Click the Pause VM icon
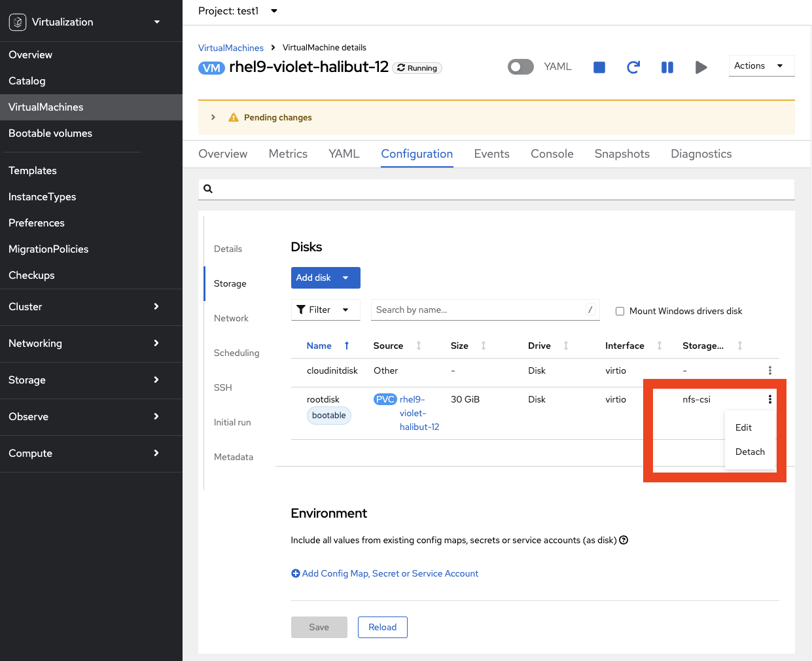 [x=667, y=67]
